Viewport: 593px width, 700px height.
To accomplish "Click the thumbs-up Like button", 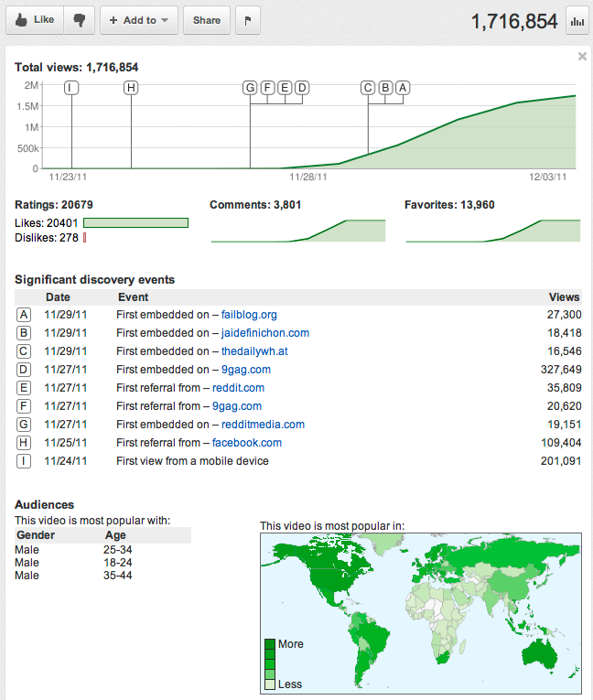I will pos(35,20).
